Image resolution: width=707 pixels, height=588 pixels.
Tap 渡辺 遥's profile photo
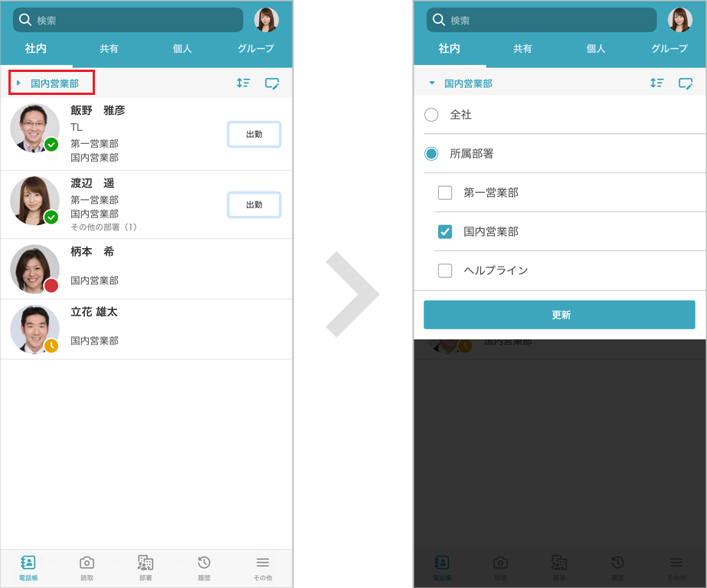pos(34,201)
